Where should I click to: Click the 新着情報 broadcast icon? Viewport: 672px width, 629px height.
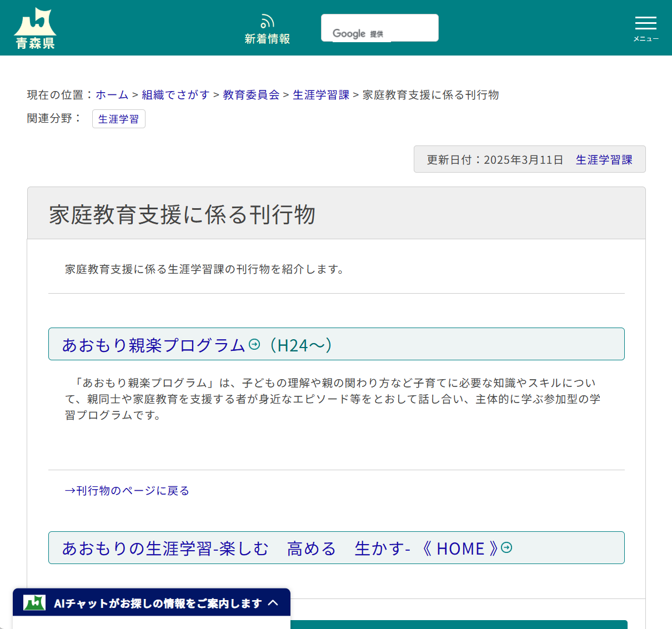click(267, 20)
